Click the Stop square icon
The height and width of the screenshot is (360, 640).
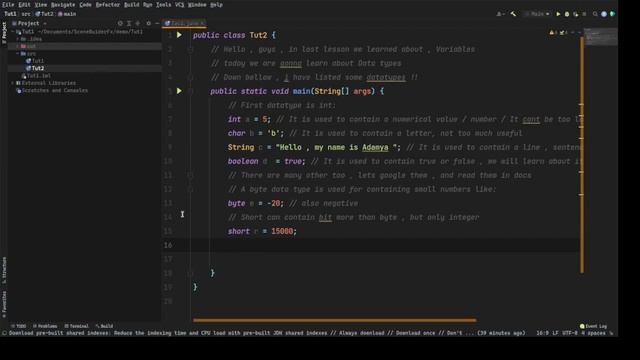584,14
